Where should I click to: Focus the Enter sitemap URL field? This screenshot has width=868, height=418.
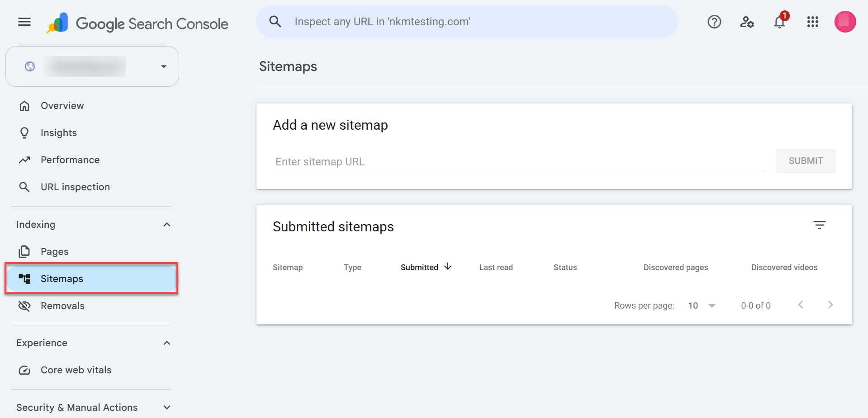click(520, 162)
